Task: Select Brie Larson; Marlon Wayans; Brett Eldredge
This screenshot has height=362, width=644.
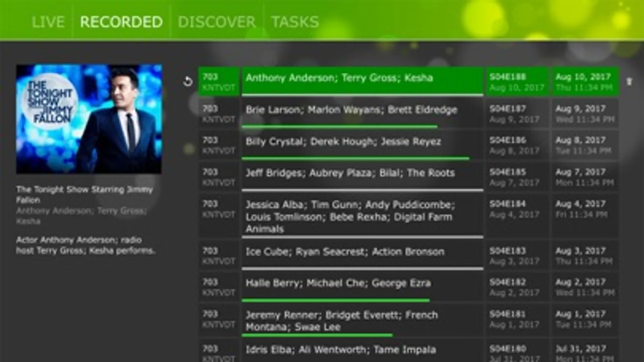Action: pyautogui.click(x=362, y=113)
